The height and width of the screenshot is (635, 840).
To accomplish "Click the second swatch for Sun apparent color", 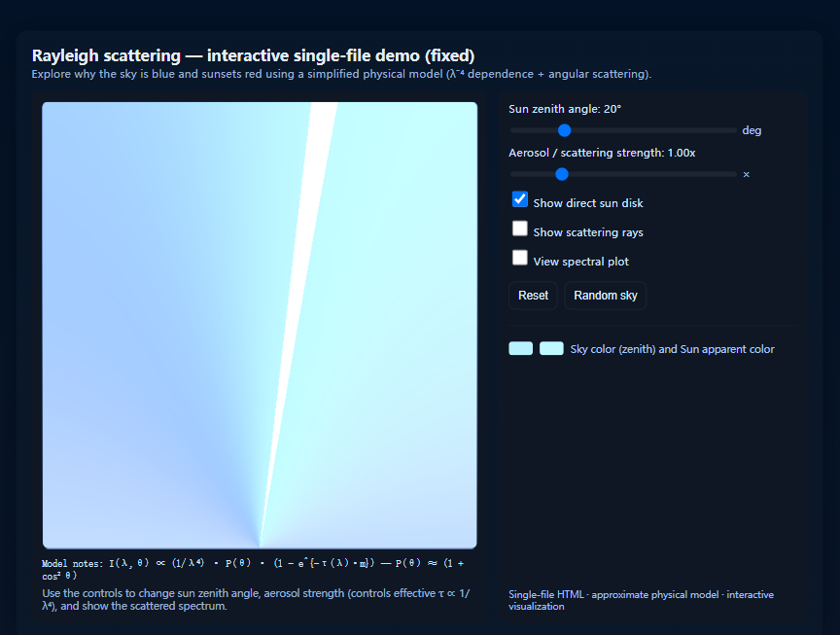I will point(551,349).
